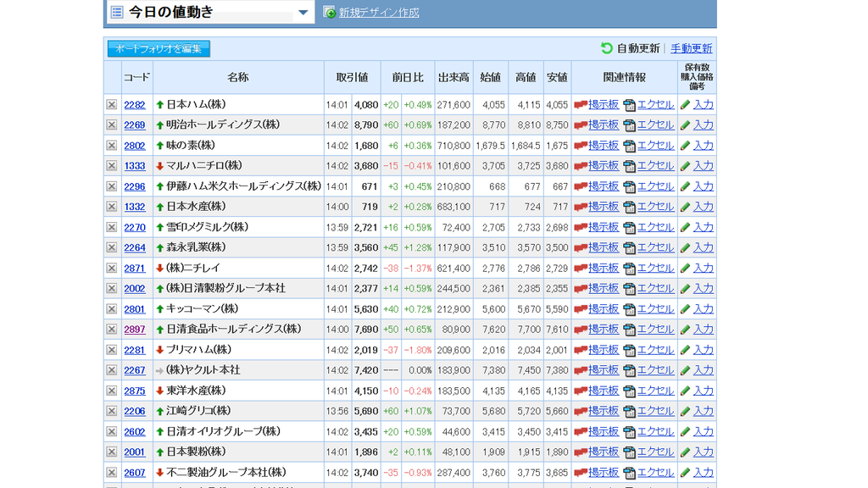Click red down arrow beside ニチレイ
This screenshot has width=868, height=488.
pos(160,269)
